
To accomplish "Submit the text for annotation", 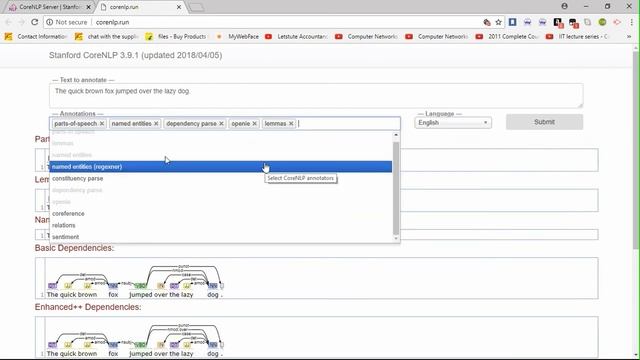I will (x=544, y=122).
